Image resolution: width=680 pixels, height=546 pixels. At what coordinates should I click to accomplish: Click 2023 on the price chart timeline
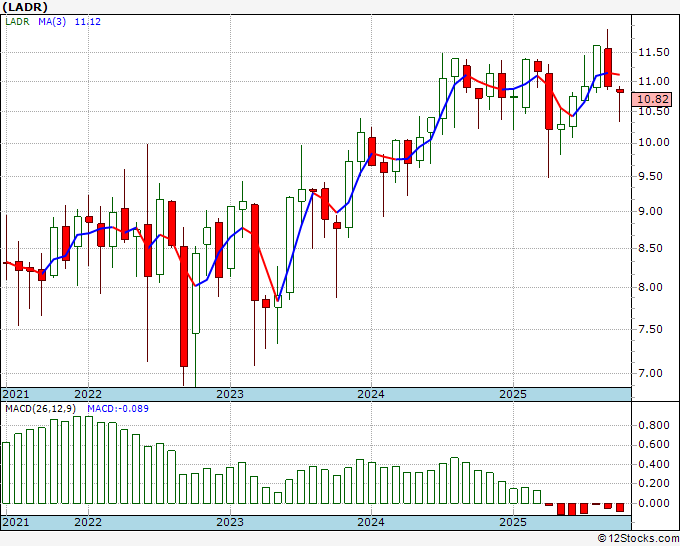tap(230, 394)
